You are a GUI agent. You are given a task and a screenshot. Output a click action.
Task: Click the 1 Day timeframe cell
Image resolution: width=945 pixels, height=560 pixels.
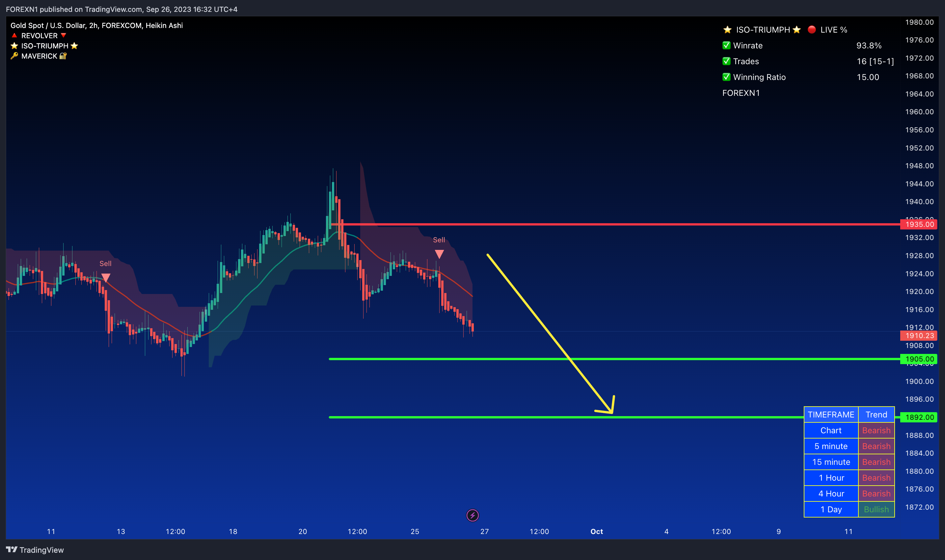coord(831,509)
